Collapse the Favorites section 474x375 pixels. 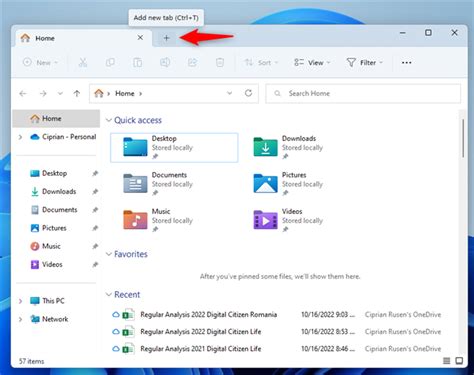coord(109,254)
